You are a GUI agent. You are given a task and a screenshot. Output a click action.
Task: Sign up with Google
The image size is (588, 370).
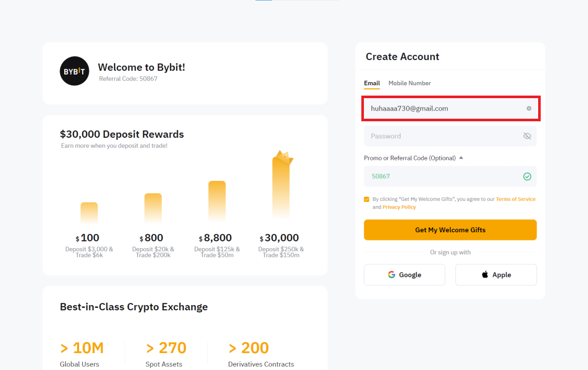404,275
